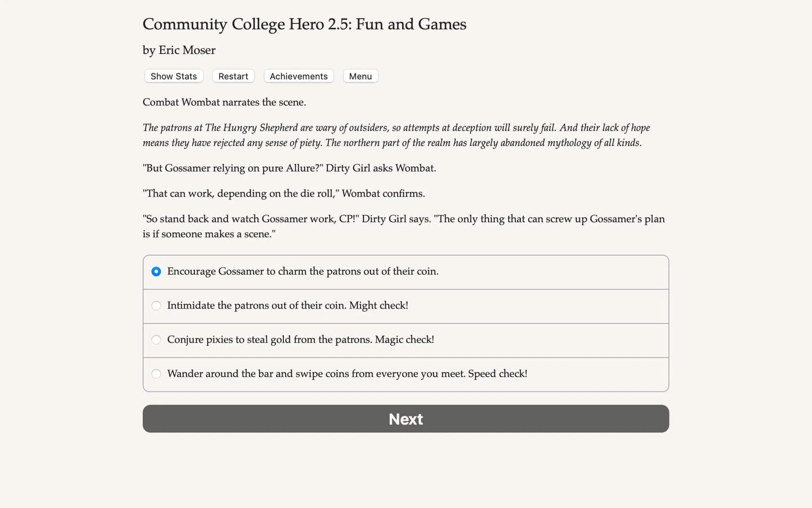This screenshot has width=812, height=508.
Task: Select the "Encourage Gossamer to charm" radio button
Action: (x=156, y=271)
